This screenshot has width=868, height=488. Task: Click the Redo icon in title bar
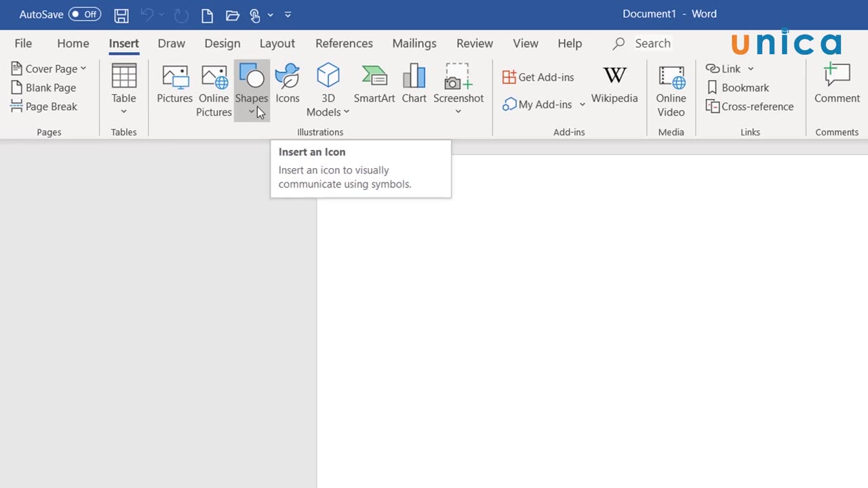pos(181,15)
